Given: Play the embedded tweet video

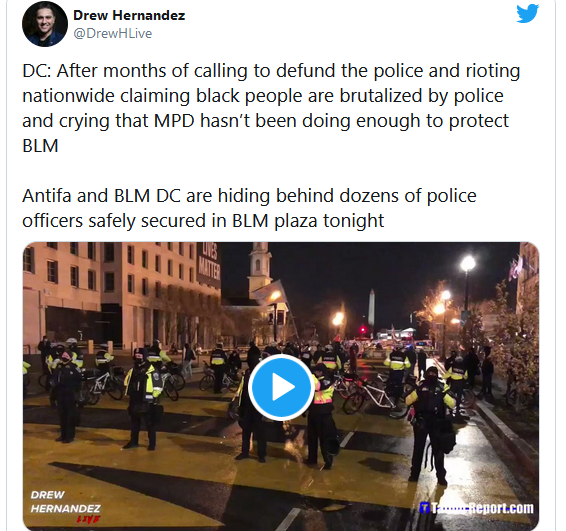Looking at the screenshot, I should 281,387.
